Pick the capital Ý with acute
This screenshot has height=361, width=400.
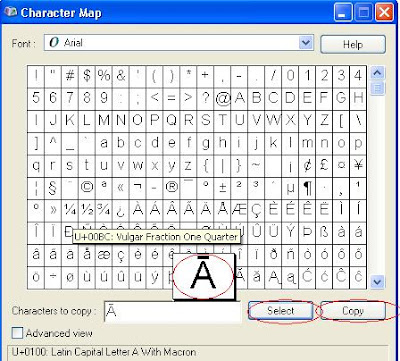coord(290,233)
